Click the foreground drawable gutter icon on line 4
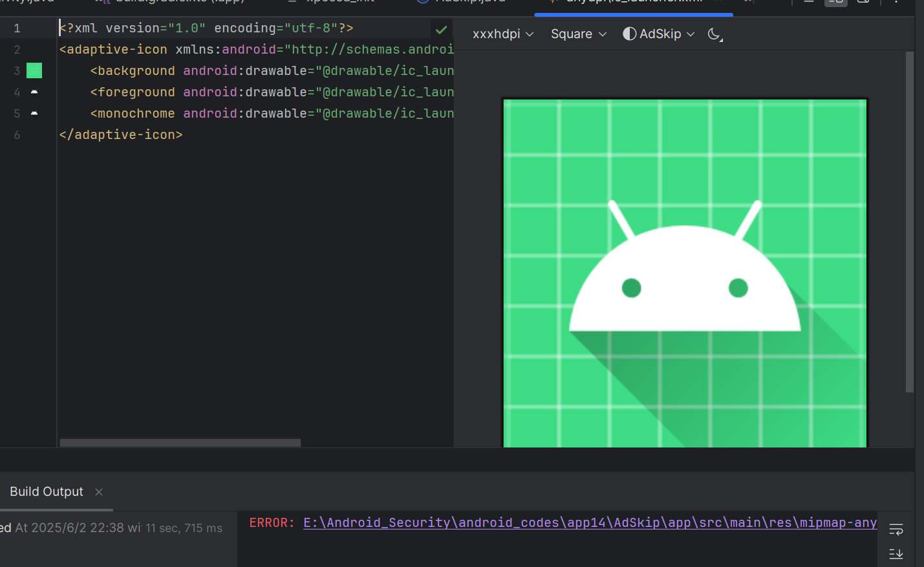 coord(34,92)
